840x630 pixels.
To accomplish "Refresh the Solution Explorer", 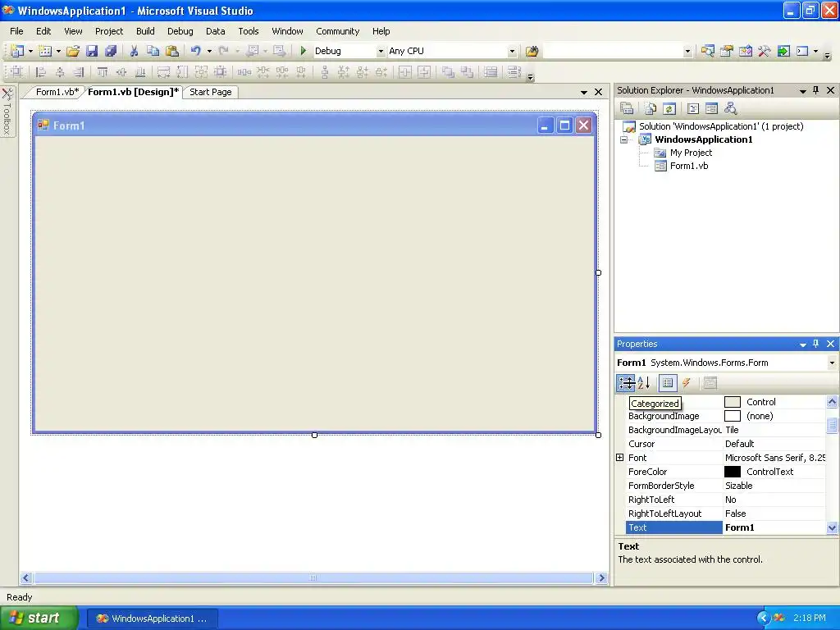I will tap(669, 109).
